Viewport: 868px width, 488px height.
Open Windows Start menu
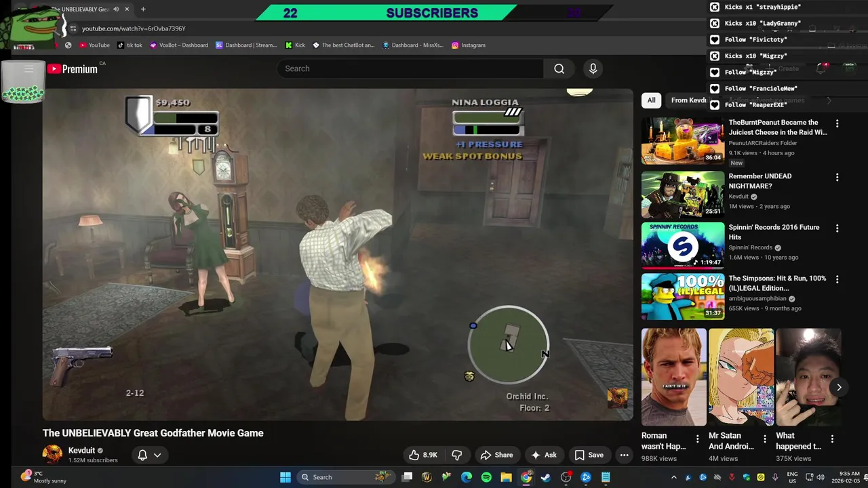point(285,477)
